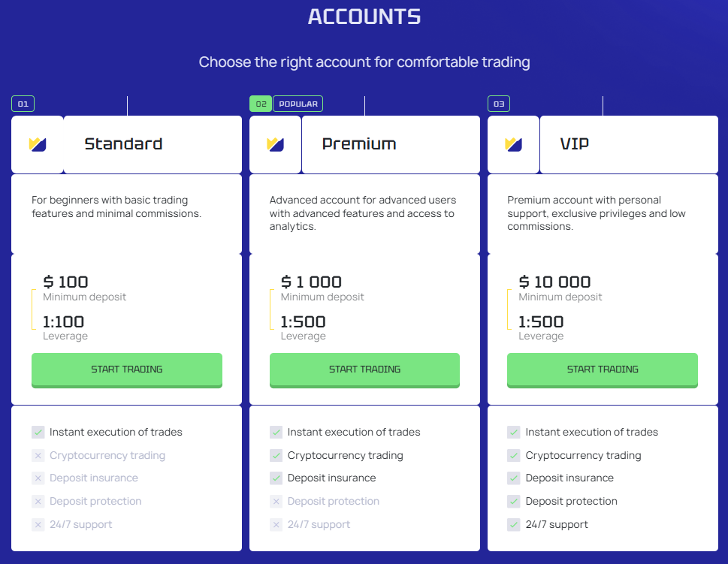Select the Premium account title
The image size is (728, 564).
pos(359,144)
